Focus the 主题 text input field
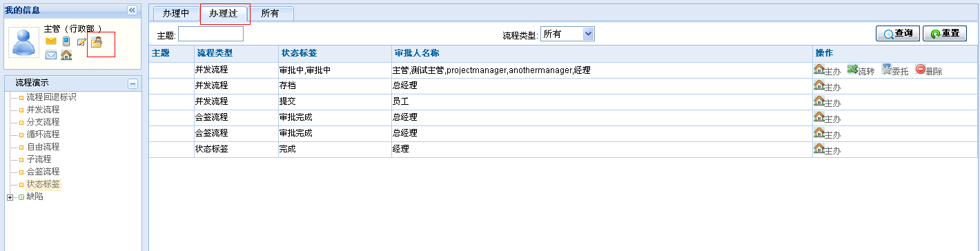This screenshot has height=251, width=980. [210, 34]
